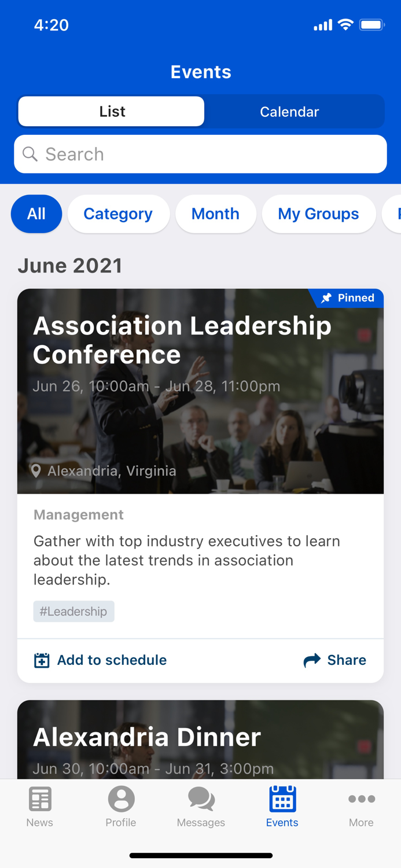Open the News feed icon
The width and height of the screenshot is (401, 868).
39,799
